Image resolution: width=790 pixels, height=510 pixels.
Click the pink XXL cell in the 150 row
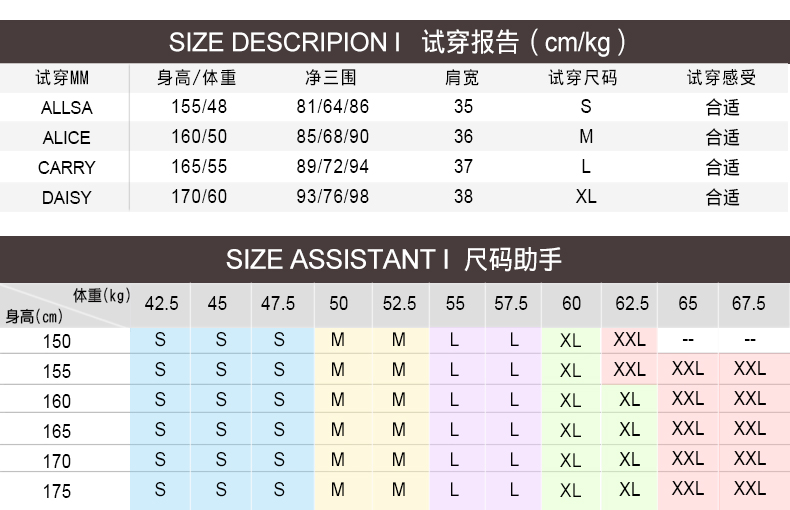point(629,340)
